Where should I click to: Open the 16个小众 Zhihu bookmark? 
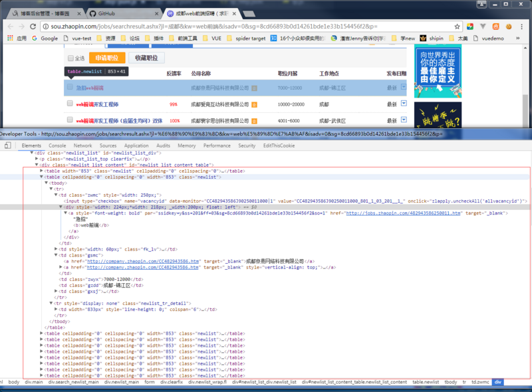(297, 39)
